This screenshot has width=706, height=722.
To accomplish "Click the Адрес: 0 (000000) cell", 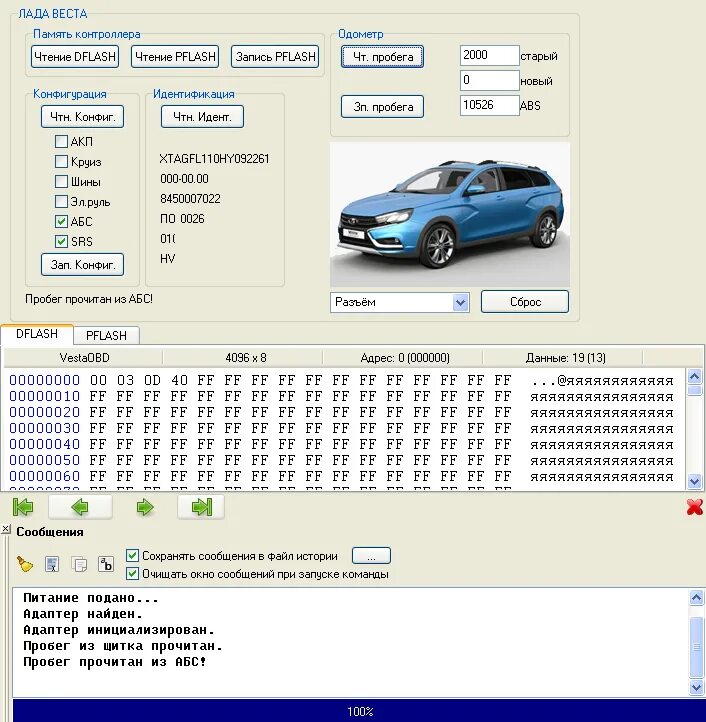I will (x=405, y=358).
